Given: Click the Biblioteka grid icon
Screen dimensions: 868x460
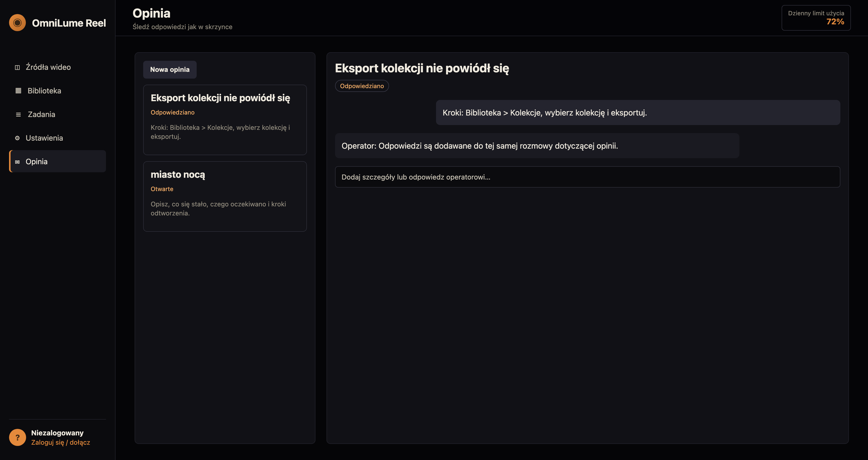Looking at the screenshot, I should point(19,91).
